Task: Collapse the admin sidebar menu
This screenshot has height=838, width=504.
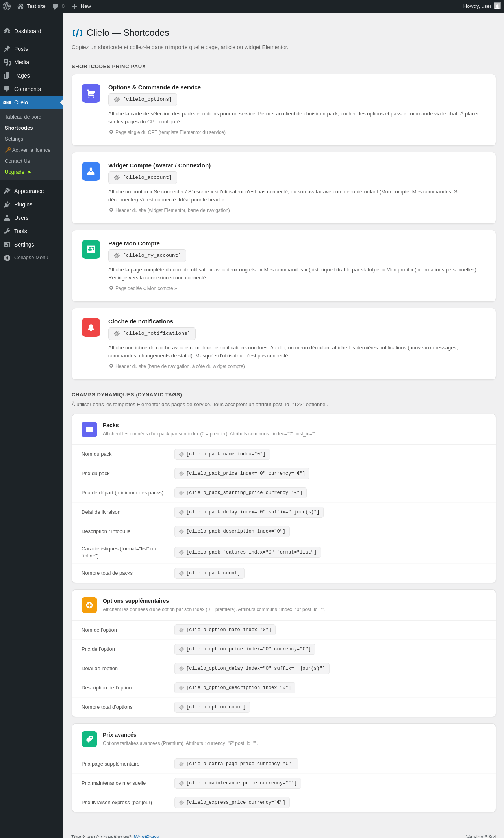Action: 31,258
